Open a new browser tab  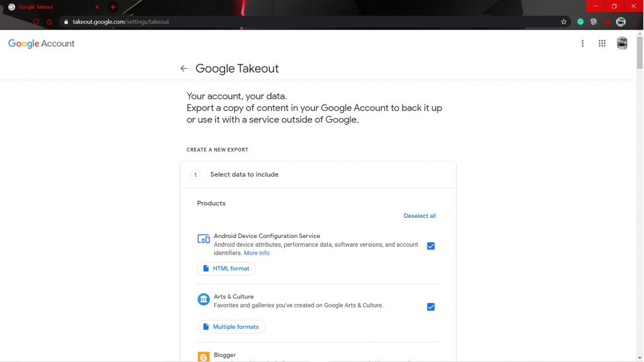coord(113,7)
